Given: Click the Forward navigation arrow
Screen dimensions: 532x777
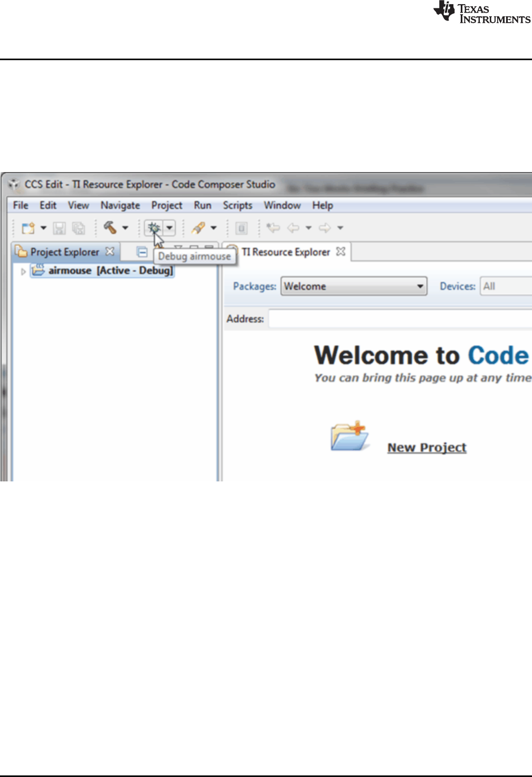Looking at the screenshot, I should tap(325, 228).
